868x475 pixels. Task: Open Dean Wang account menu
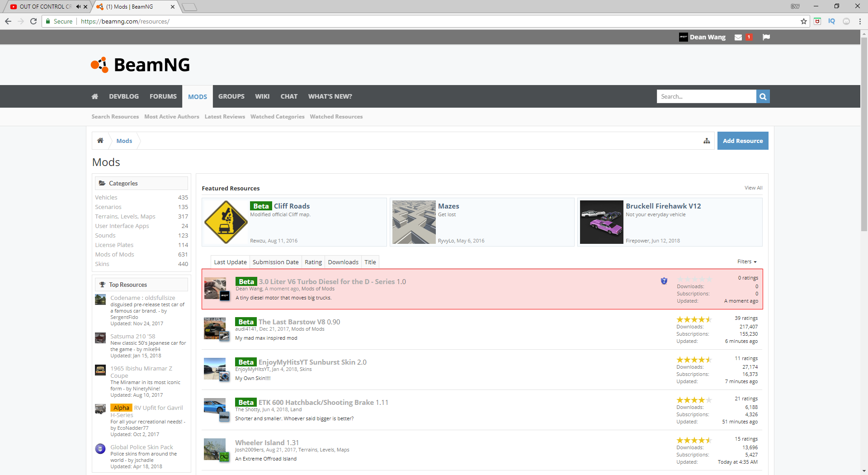click(708, 37)
